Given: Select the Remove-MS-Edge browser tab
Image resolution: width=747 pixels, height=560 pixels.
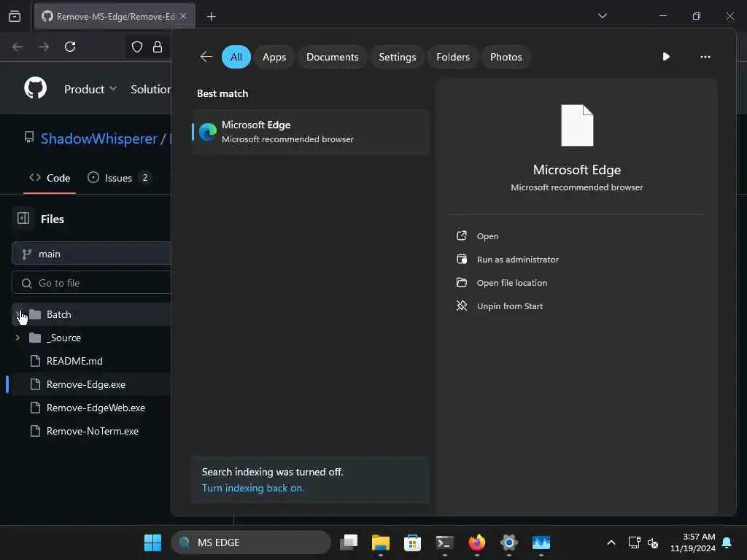Looking at the screenshot, I should (115, 16).
